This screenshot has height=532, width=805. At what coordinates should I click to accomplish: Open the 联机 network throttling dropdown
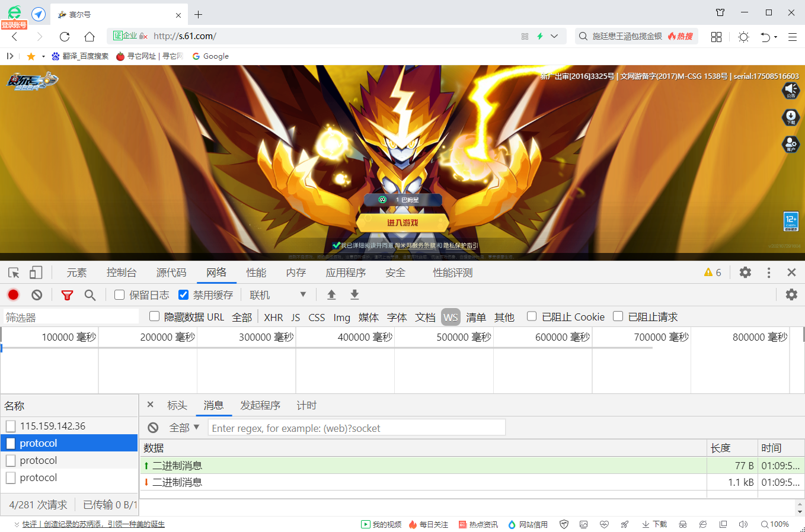[x=277, y=294]
